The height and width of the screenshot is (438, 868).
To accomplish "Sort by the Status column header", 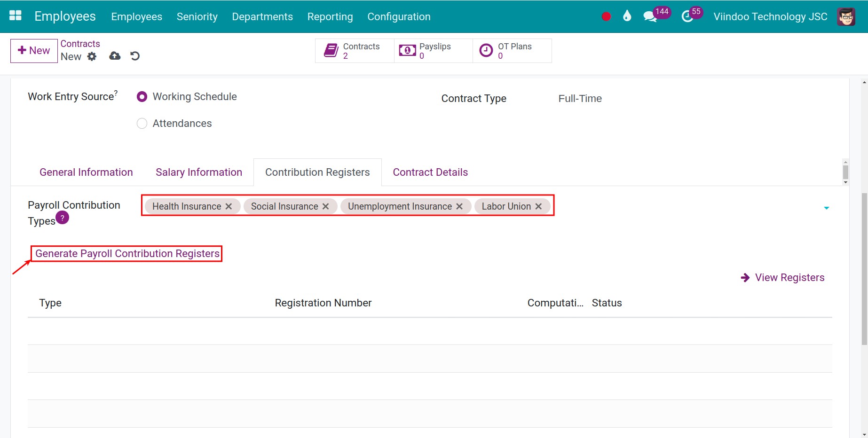I will (607, 303).
